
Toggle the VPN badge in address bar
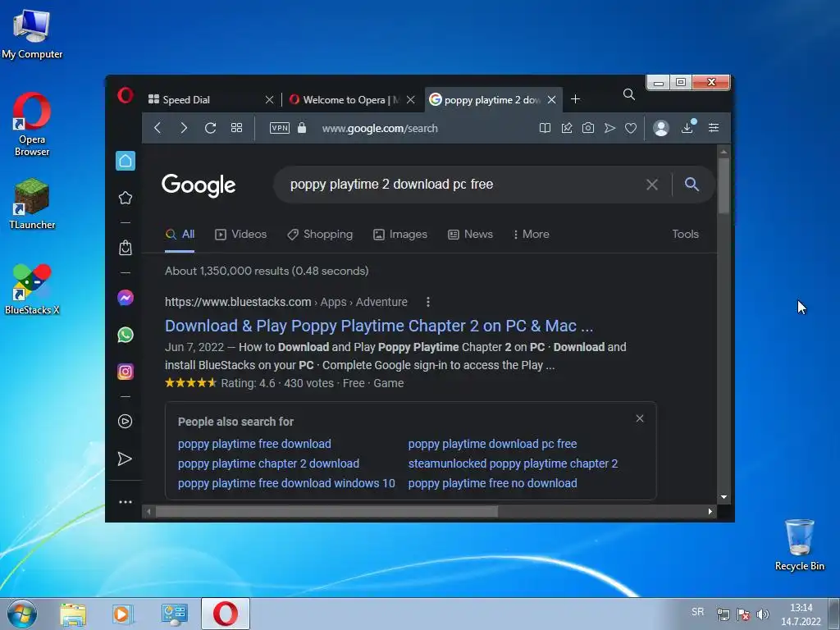click(x=280, y=128)
